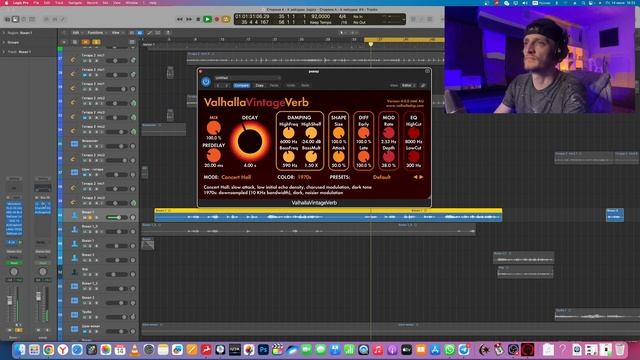This screenshot has width=640, height=360.
Task: Open the File menu
Action: pos(36,2)
